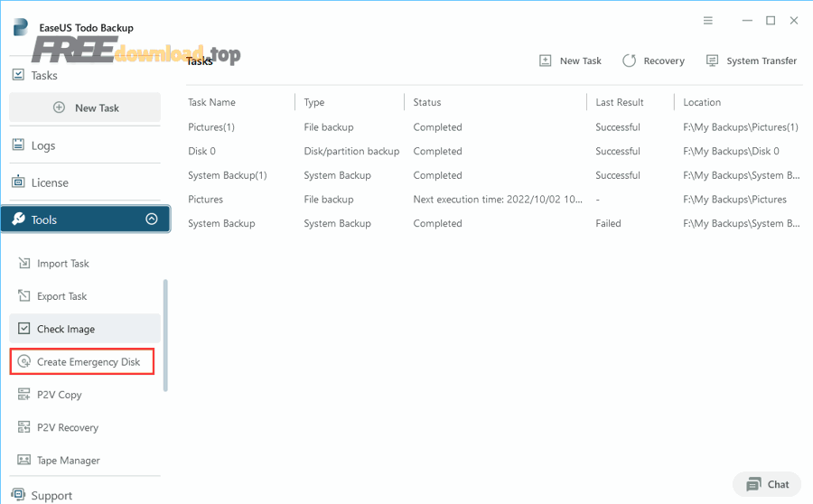
Task: Click the P2V Copy icon
Action: pyautogui.click(x=23, y=394)
